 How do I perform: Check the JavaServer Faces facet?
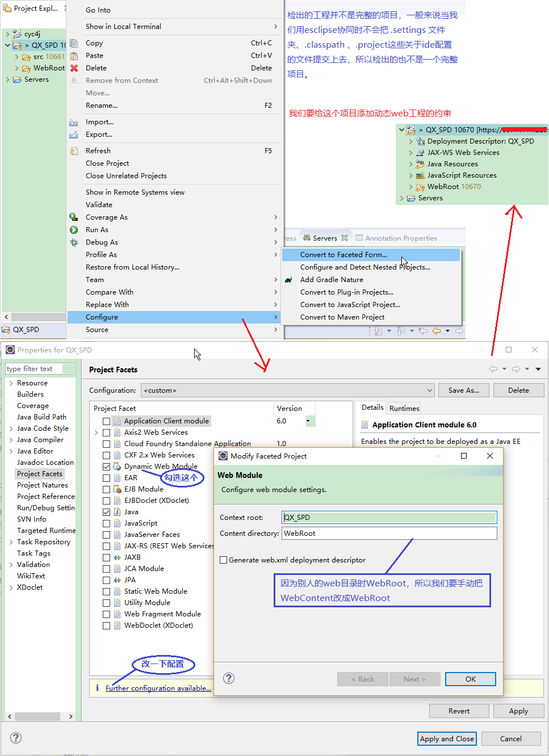coord(106,535)
